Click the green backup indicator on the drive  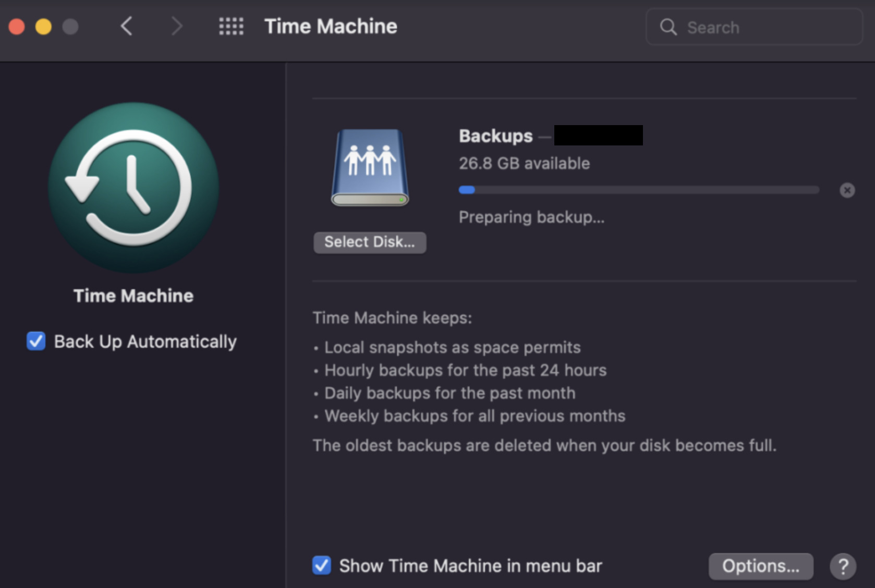click(400, 199)
